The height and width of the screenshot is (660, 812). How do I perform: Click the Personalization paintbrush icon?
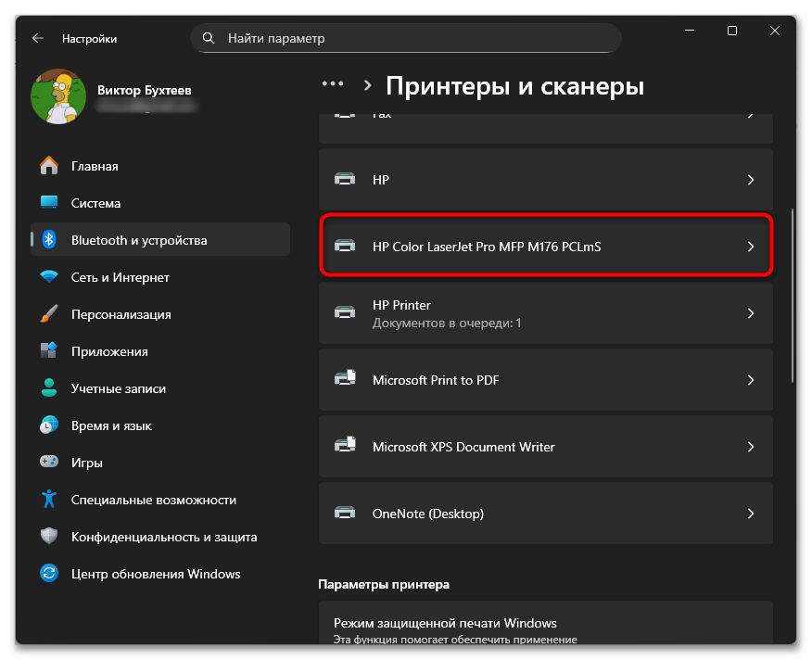pos(49,314)
